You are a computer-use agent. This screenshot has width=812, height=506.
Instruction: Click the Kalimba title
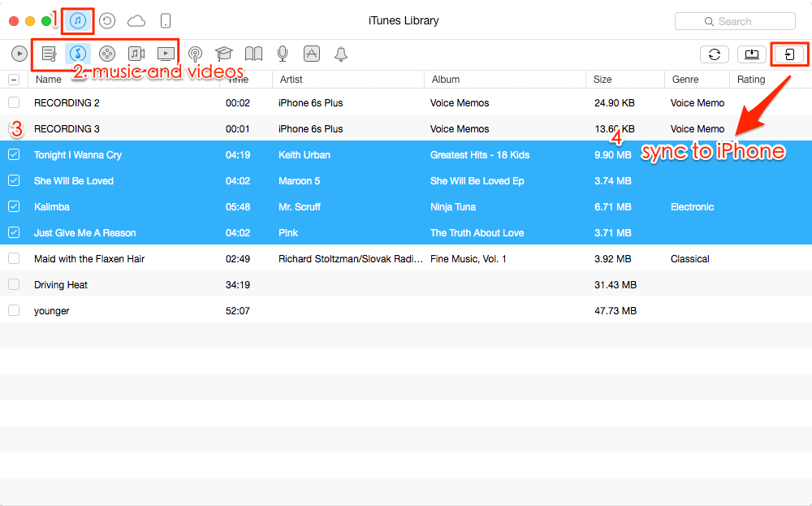point(52,206)
